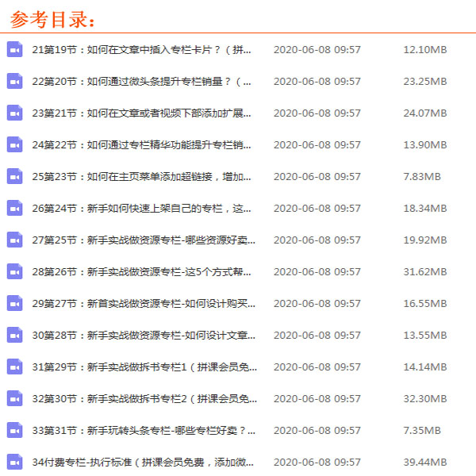The height and width of the screenshot is (476, 476).
Task: Click the 32.30MB size of 32第30节
Action: coord(425,398)
